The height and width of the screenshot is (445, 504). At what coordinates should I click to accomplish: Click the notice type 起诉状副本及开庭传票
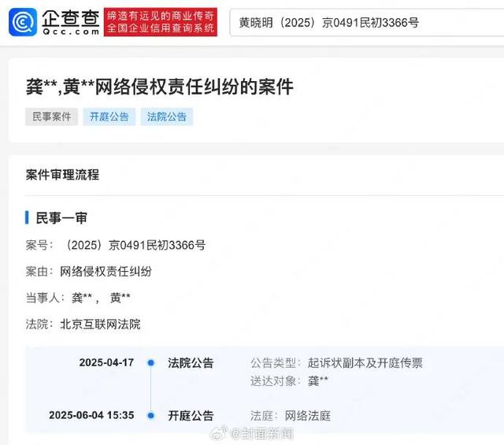[365, 362]
